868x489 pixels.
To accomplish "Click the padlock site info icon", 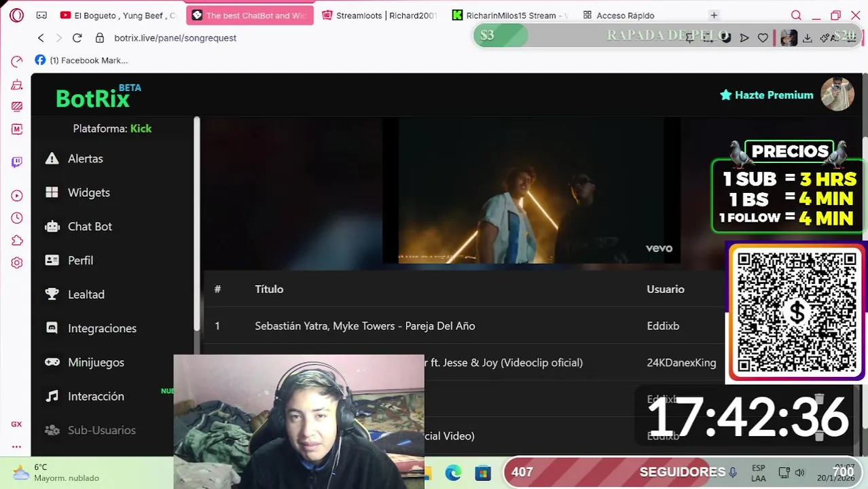I will [100, 38].
